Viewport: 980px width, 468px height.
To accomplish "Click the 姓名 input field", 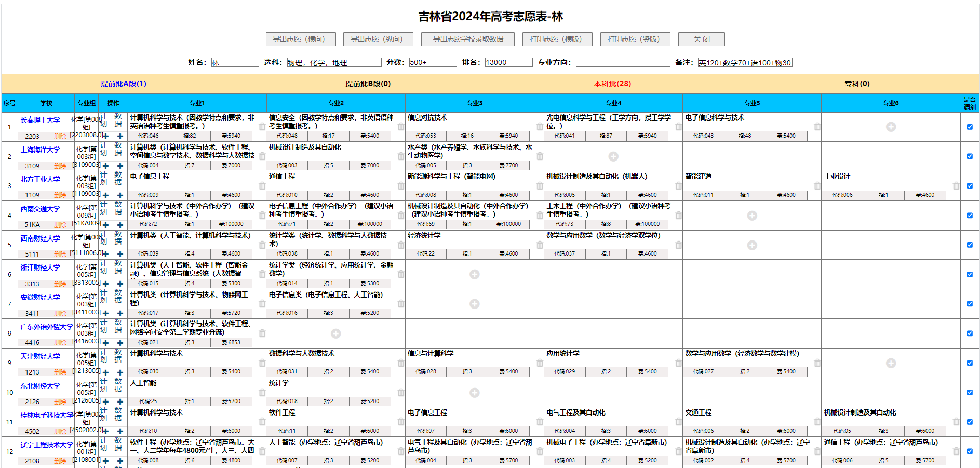I will pyautogui.click(x=235, y=62).
